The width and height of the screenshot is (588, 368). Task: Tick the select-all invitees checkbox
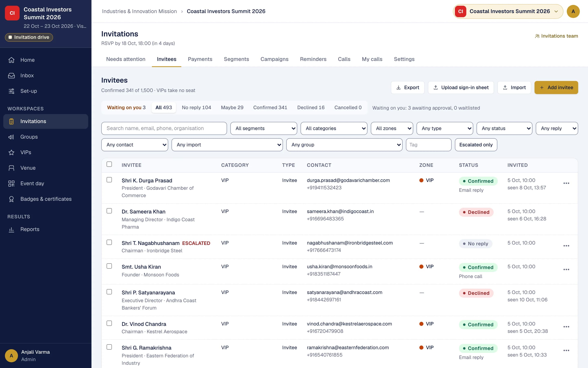[109, 164]
